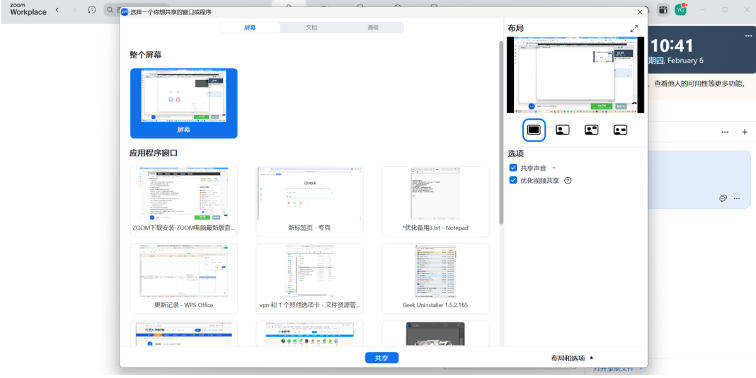Select the two-person side-by-side layout icon

click(x=620, y=130)
